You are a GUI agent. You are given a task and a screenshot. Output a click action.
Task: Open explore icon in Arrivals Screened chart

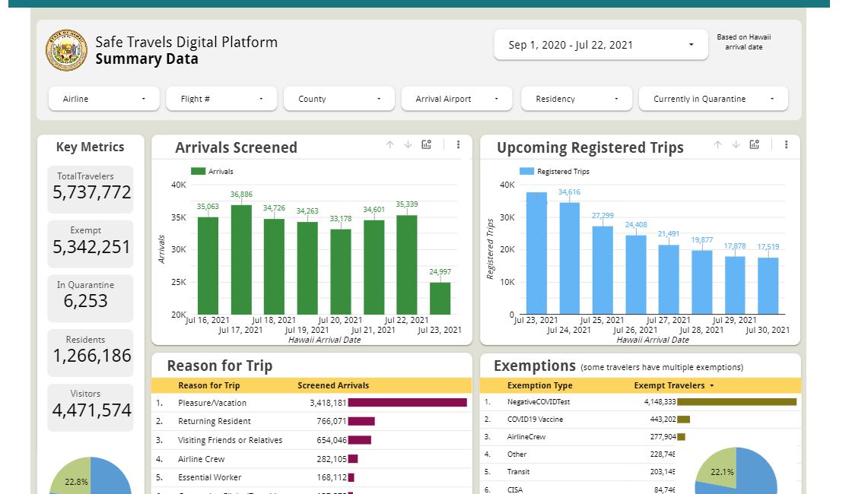tap(426, 144)
